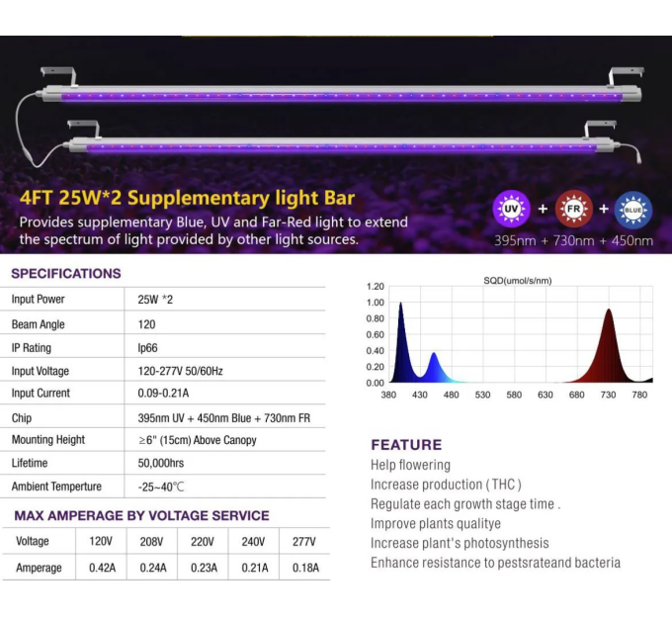Click the "Help flowering" feature line
Screen dimensions: 672x623
410,465
